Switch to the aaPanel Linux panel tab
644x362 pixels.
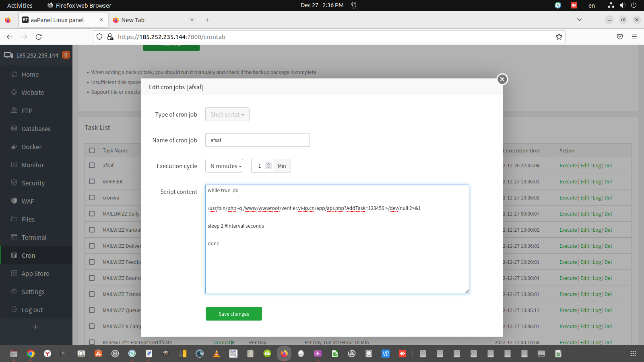point(63,20)
